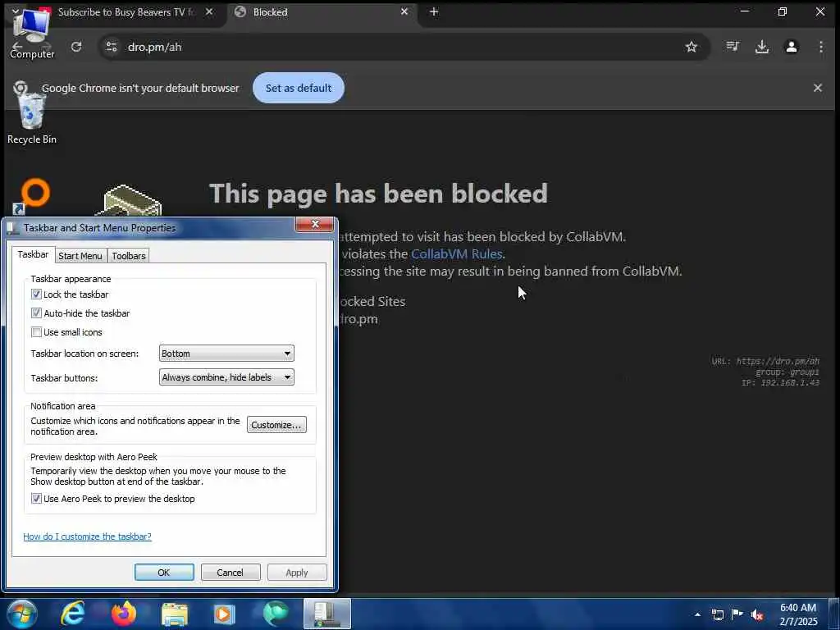This screenshot has height=630, width=840.
Task: Toggle Lock the taskbar checkbox
Action: [36, 294]
